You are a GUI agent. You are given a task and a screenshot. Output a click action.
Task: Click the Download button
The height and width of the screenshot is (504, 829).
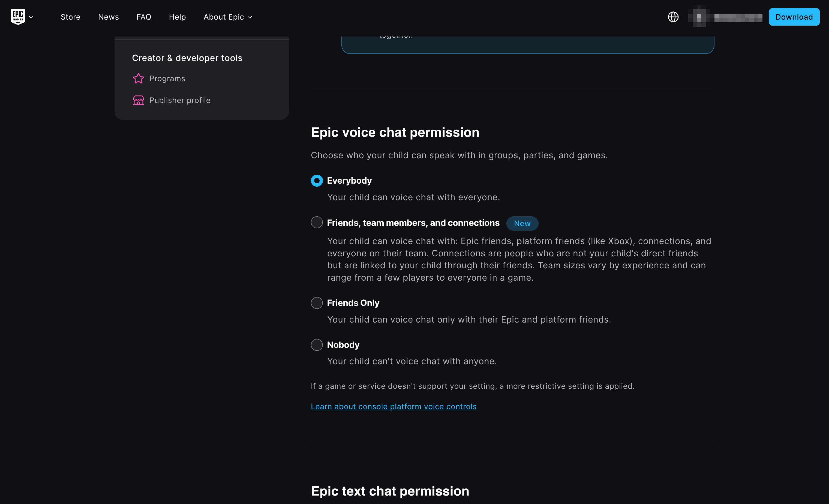tap(794, 17)
